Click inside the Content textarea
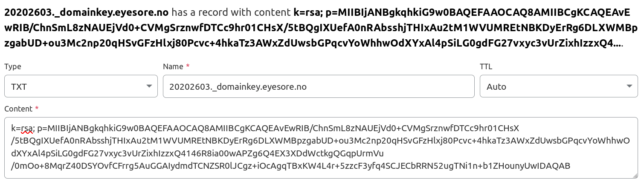Viewport: 644px width, 191px height. (x=321, y=147)
